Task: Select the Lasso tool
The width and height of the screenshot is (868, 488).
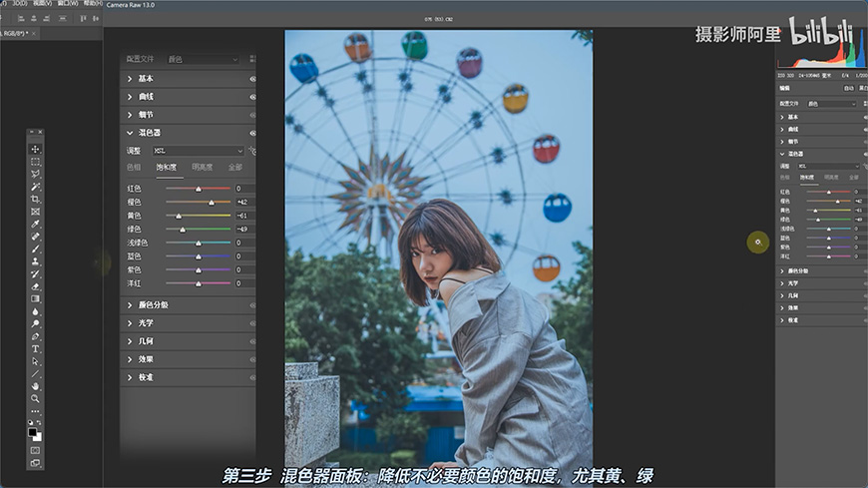Action: pos(36,174)
